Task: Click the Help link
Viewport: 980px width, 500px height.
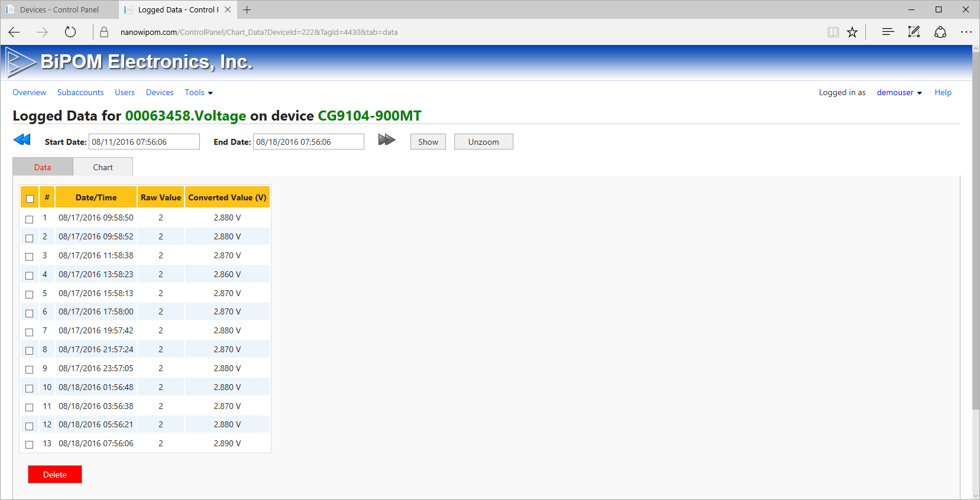Action: [x=943, y=93]
